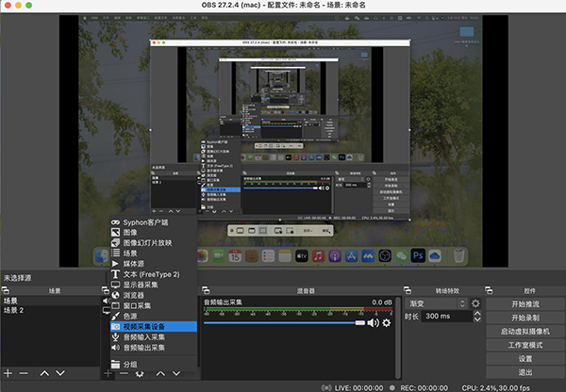
Task: Choose the Syphon客户端 source icon
Action: (115, 222)
